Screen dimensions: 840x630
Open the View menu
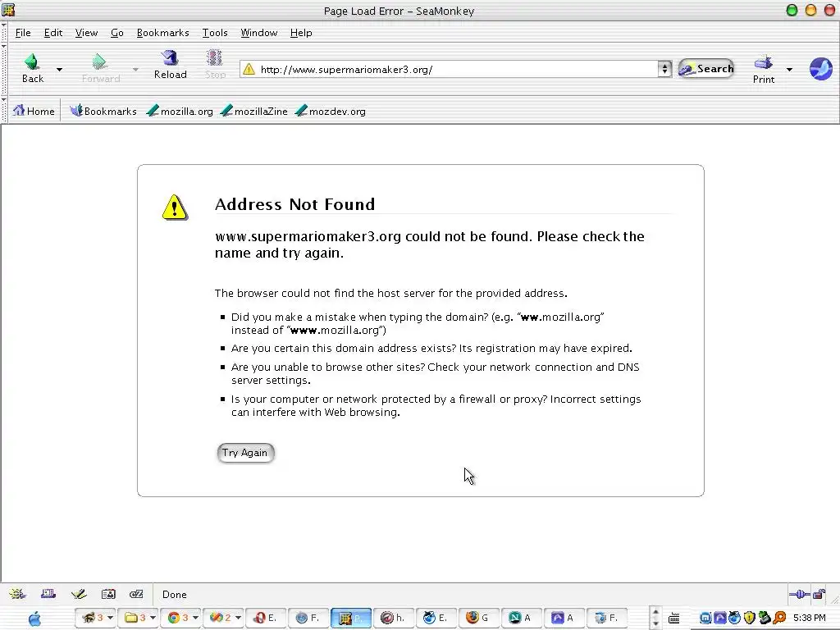pos(86,33)
